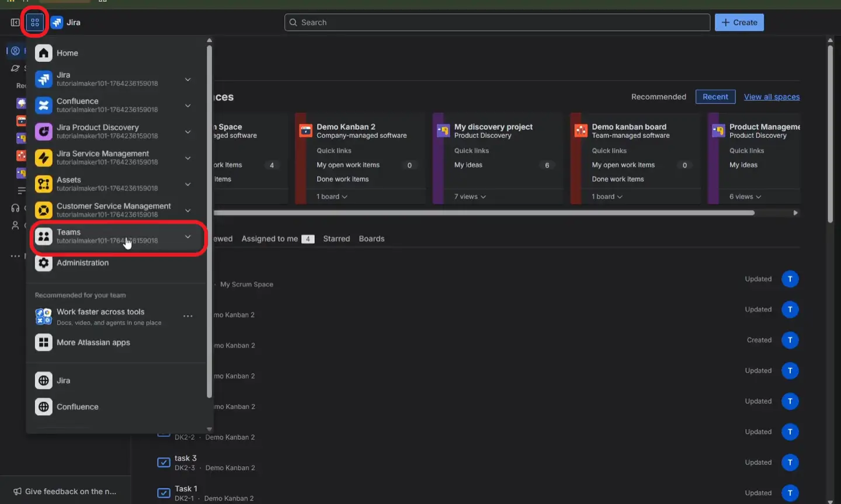Click the spaces horizontal scrollbar
This screenshot has width=841, height=504.
point(485,213)
